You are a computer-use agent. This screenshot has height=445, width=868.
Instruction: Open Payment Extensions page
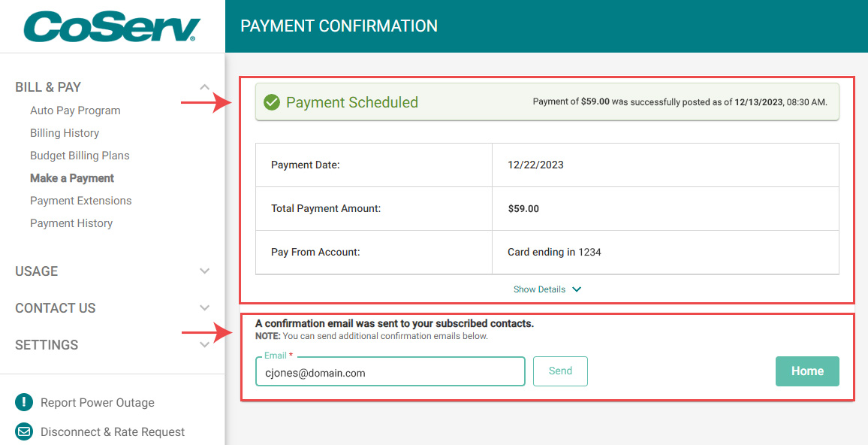click(80, 201)
